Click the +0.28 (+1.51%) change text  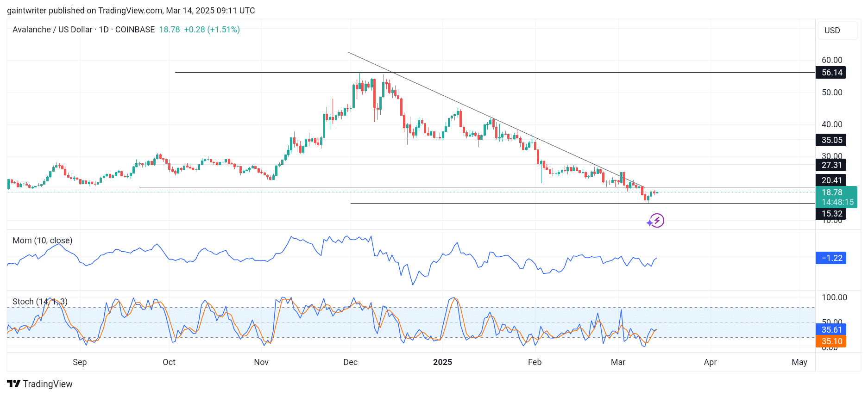[x=212, y=30]
